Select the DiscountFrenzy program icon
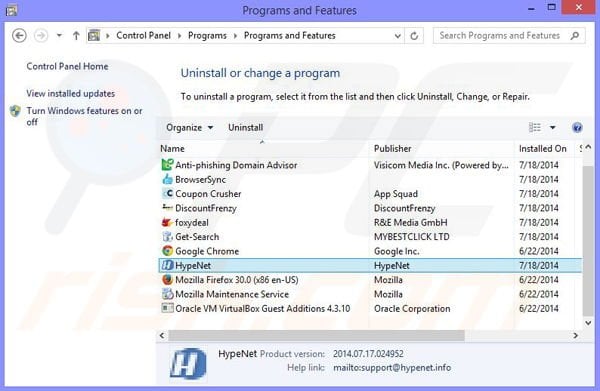The image size is (600, 391). pos(167,208)
